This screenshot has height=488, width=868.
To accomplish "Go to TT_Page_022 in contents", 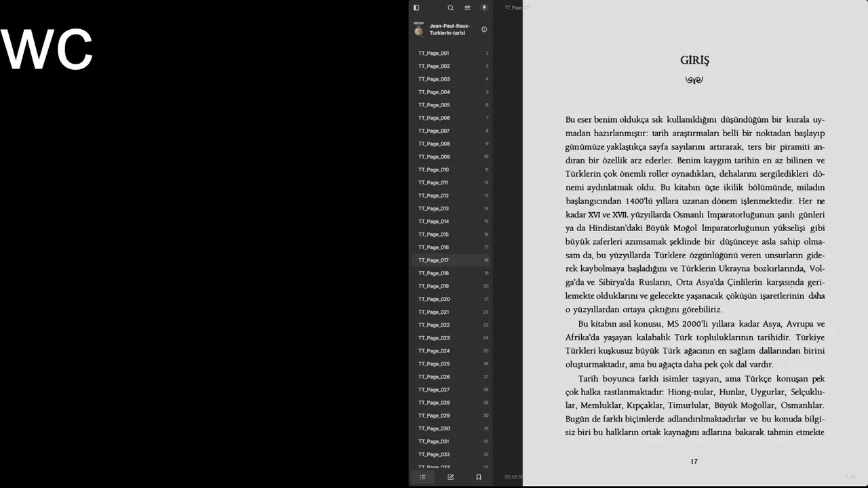I will [451, 325].
